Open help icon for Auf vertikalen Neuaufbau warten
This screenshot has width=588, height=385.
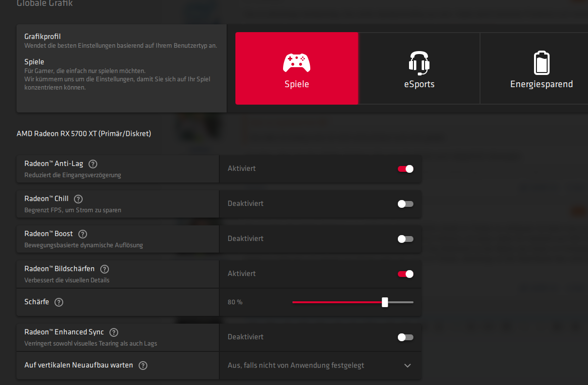[143, 366]
